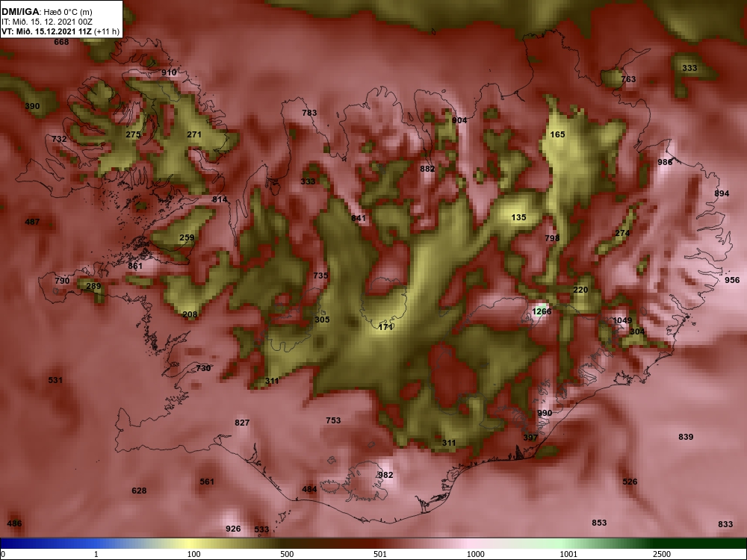Click the map value 833
This screenshot has height=560, width=747.
(x=725, y=524)
